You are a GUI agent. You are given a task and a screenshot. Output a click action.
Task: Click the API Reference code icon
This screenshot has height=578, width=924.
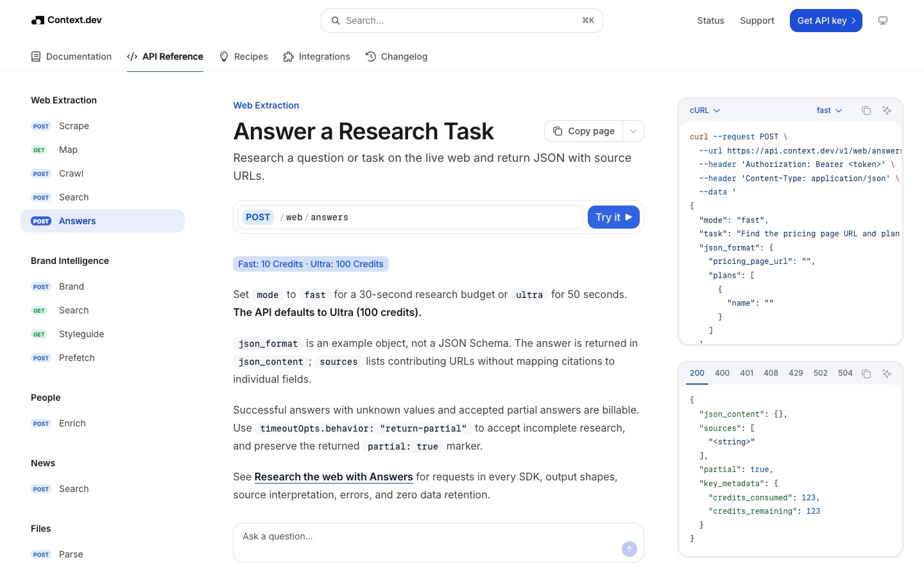pos(132,57)
